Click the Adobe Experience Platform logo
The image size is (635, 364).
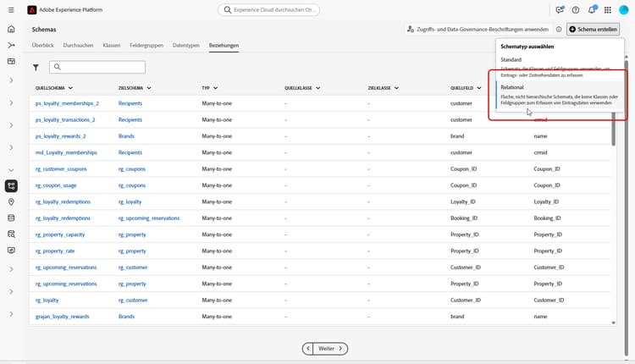31,9
